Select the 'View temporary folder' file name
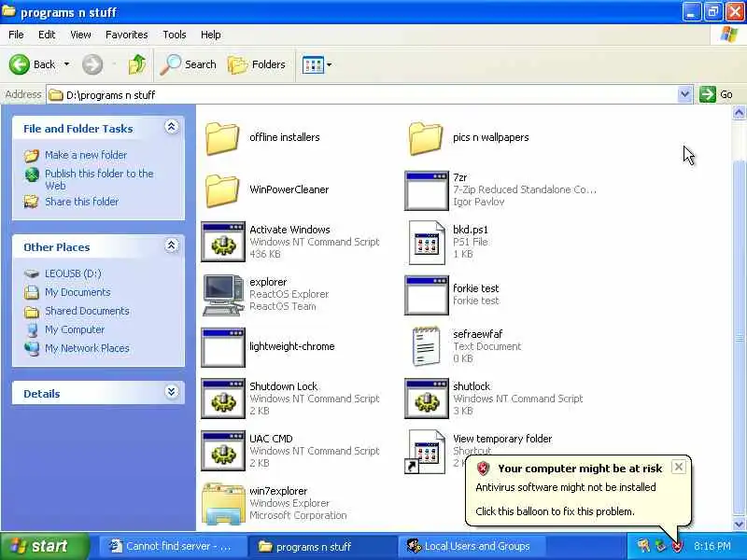This screenshot has height=560, width=747. (502, 439)
